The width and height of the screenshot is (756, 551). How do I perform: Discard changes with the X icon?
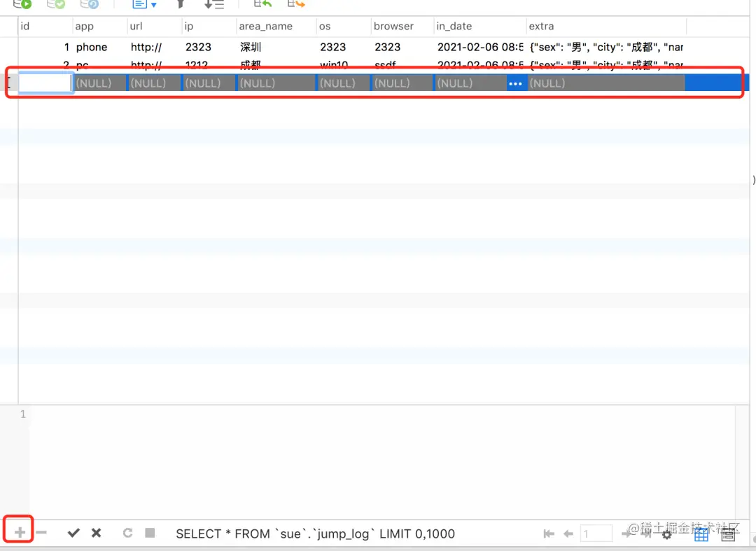(97, 533)
